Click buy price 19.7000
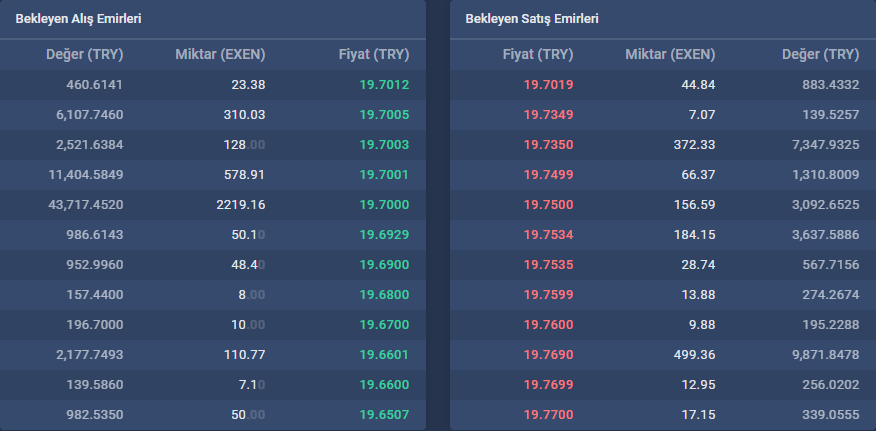The height and width of the screenshot is (431, 876). point(384,205)
